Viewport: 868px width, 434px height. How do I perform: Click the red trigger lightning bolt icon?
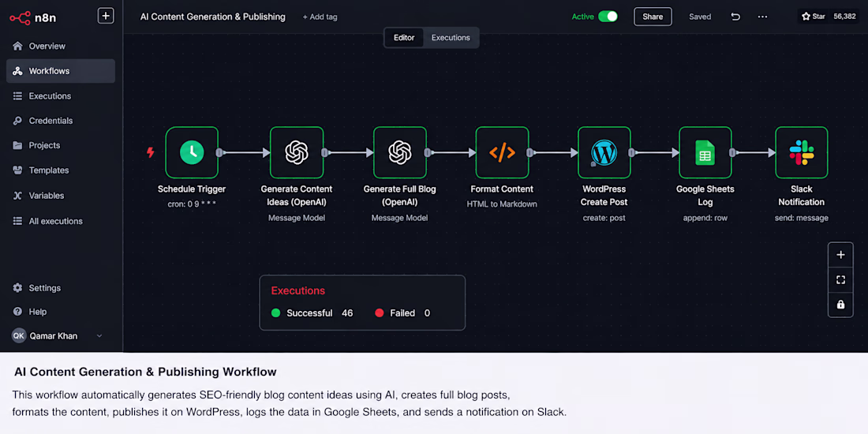[151, 153]
